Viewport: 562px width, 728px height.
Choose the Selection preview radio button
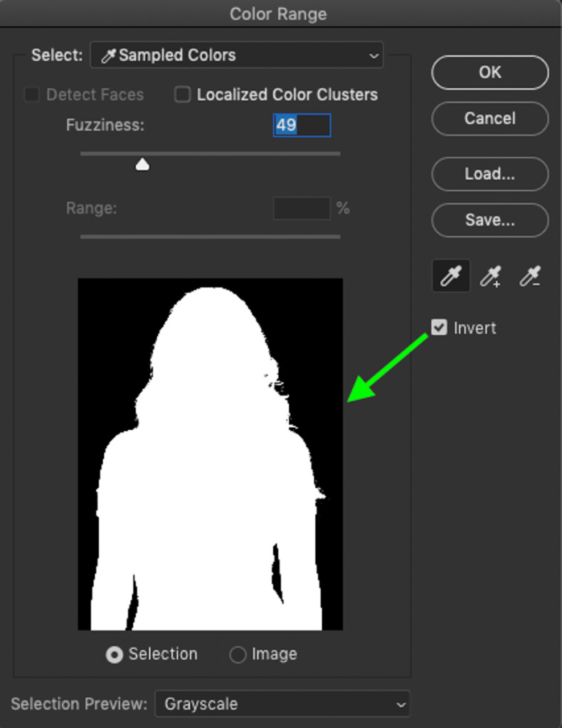115,655
